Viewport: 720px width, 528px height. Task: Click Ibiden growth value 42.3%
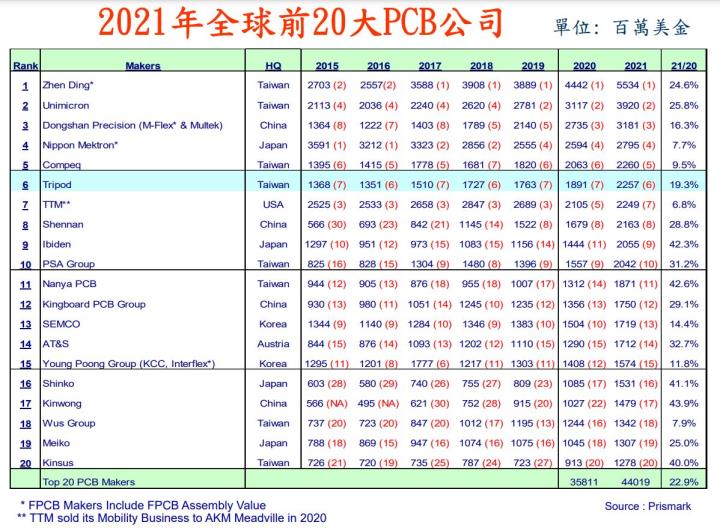(684, 244)
